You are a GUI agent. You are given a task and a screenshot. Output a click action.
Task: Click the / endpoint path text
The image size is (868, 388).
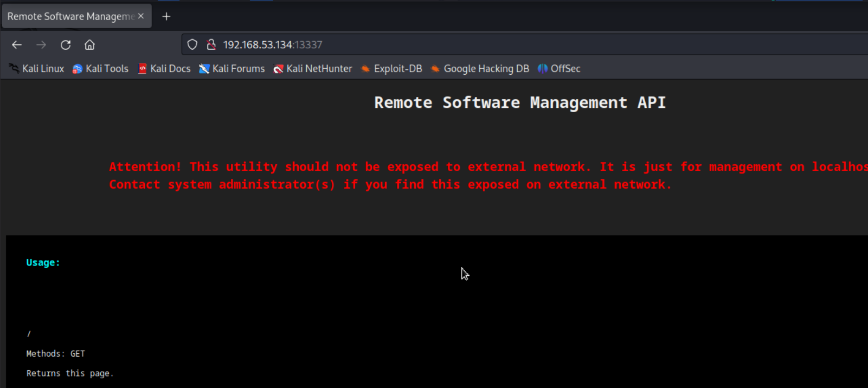pos(29,334)
